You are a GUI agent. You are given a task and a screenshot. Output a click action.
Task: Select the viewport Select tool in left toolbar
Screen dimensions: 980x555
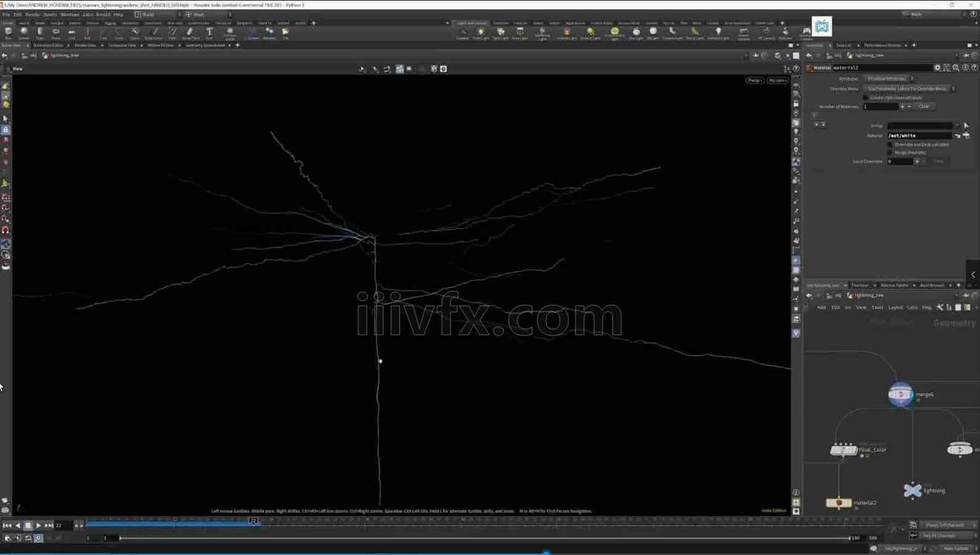tap(6, 118)
